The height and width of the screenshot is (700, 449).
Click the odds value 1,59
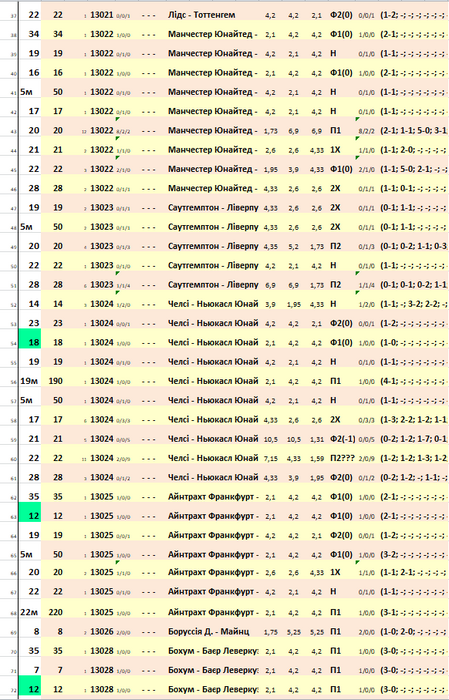coord(316,458)
